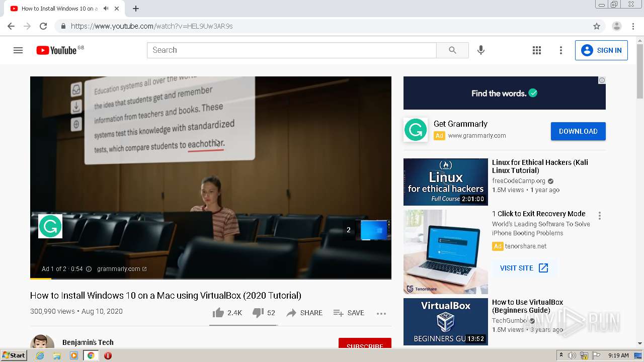This screenshot has height=362, width=644.
Task: Click VISIT SITE for Tenorshare
Action: 524,268
